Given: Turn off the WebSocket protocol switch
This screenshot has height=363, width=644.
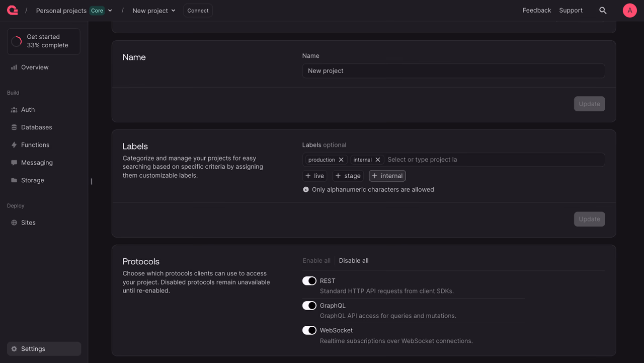Looking at the screenshot, I should [x=309, y=330].
